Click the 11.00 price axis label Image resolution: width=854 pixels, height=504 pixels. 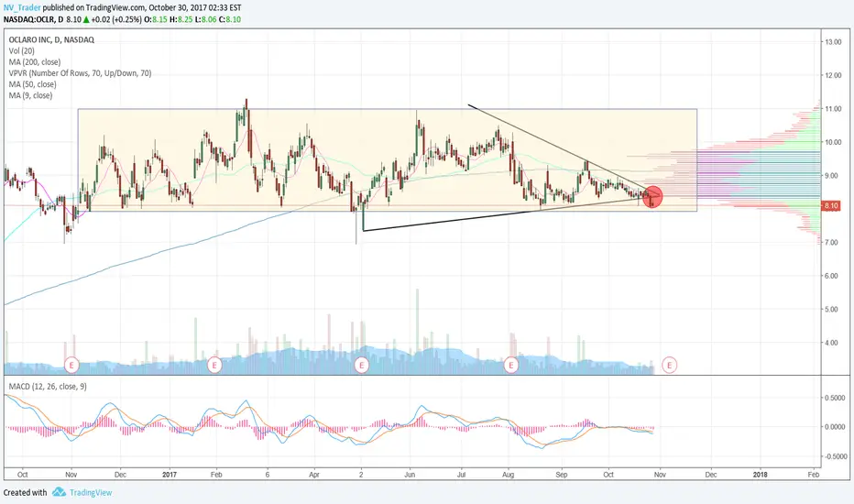(x=833, y=109)
